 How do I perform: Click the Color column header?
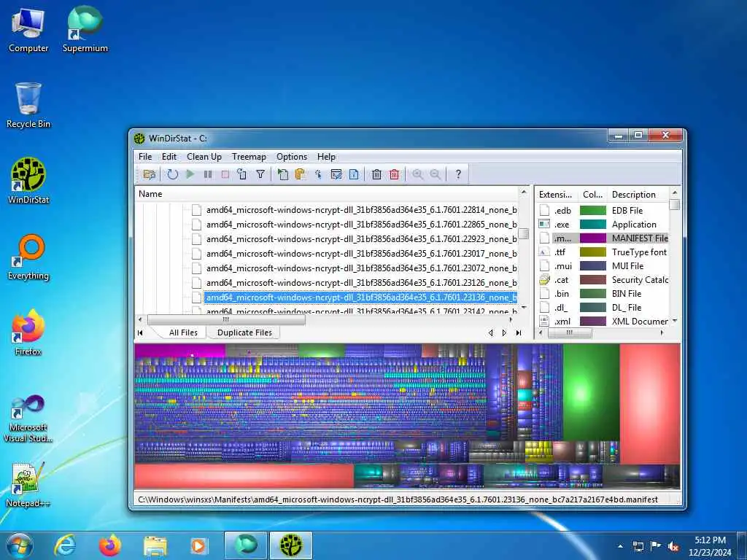(x=592, y=194)
